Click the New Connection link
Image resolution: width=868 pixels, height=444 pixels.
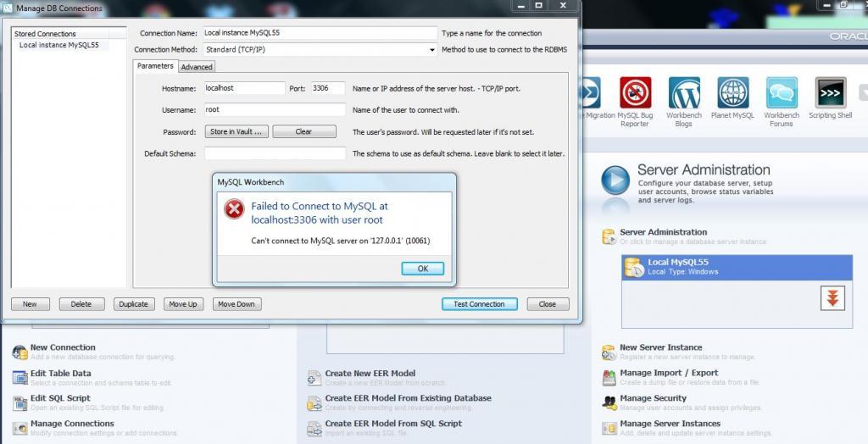63,347
